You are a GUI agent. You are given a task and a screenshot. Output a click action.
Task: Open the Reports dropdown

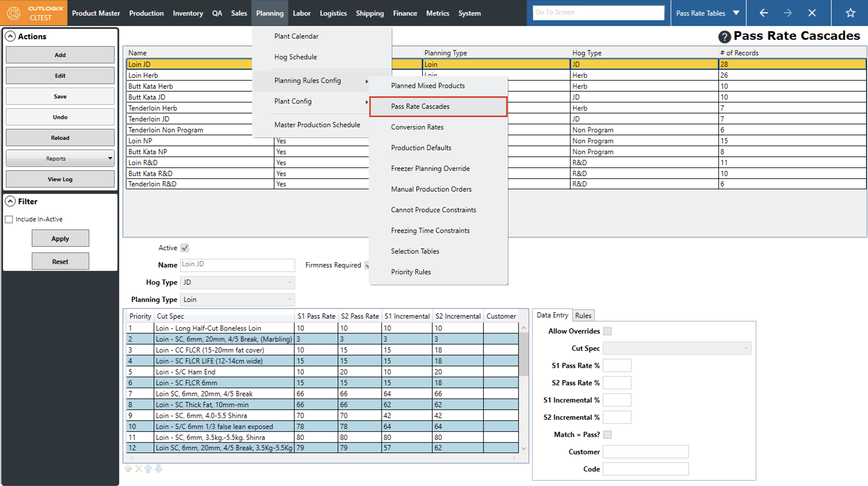click(x=60, y=158)
